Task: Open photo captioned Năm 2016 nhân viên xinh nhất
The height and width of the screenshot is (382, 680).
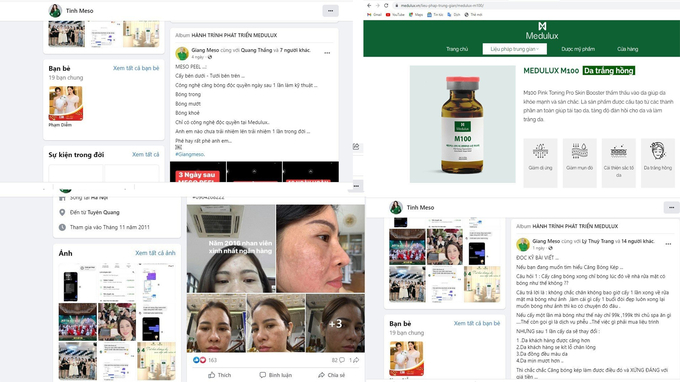Action: 231,248
